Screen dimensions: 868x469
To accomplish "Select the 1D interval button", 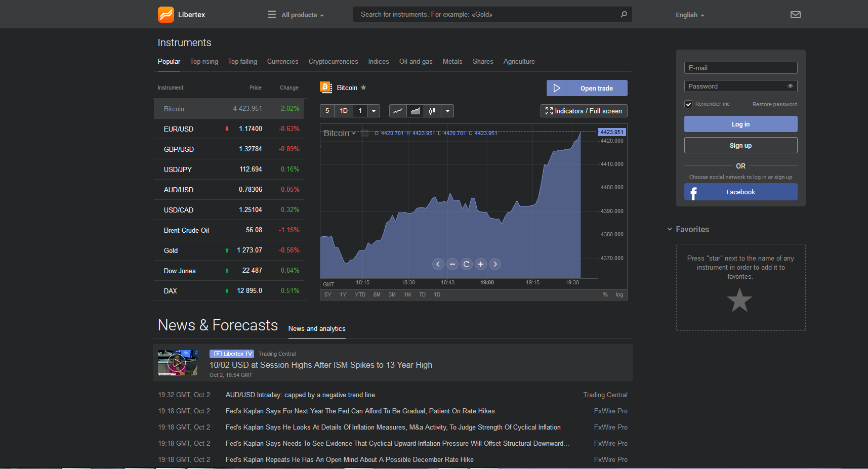I will coord(344,111).
